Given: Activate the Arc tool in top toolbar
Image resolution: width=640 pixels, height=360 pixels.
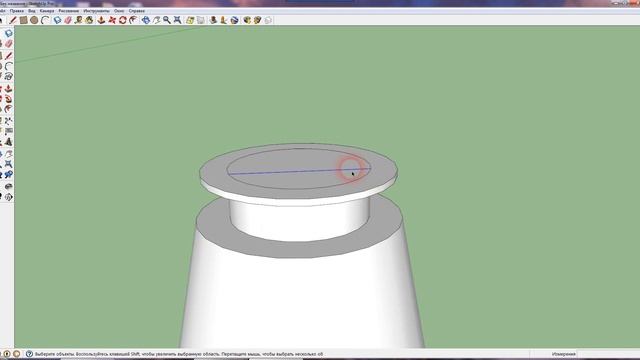Looking at the screenshot, I should (45, 20).
